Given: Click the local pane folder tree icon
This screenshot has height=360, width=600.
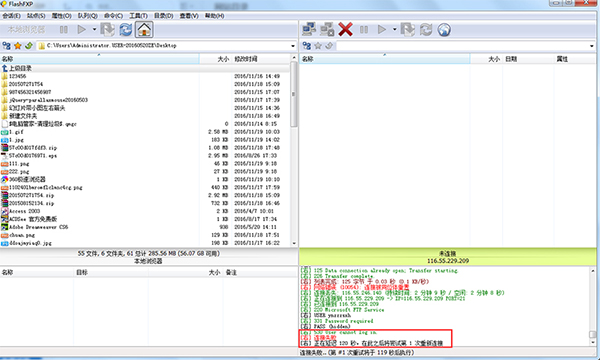Looking at the screenshot, I should [x=7, y=46].
